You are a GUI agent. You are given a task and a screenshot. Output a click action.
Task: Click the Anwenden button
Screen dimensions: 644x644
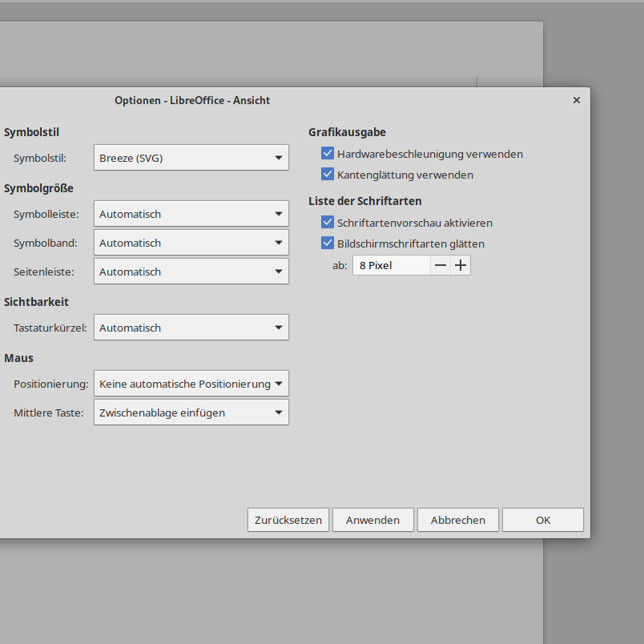(x=373, y=520)
